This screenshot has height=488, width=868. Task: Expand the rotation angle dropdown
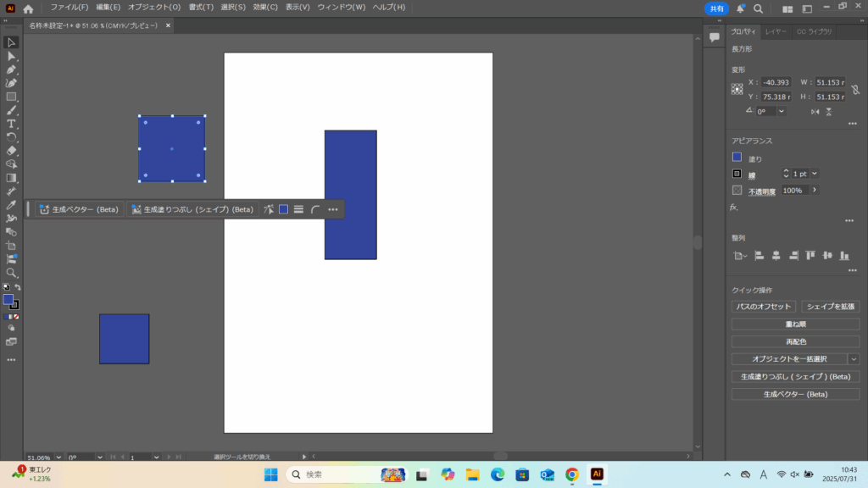[781, 111]
